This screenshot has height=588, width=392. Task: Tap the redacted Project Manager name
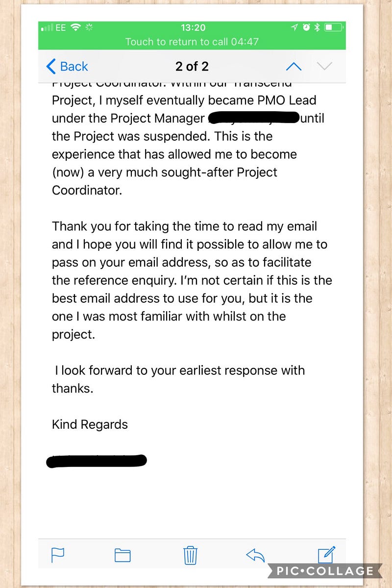pos(254,118)
